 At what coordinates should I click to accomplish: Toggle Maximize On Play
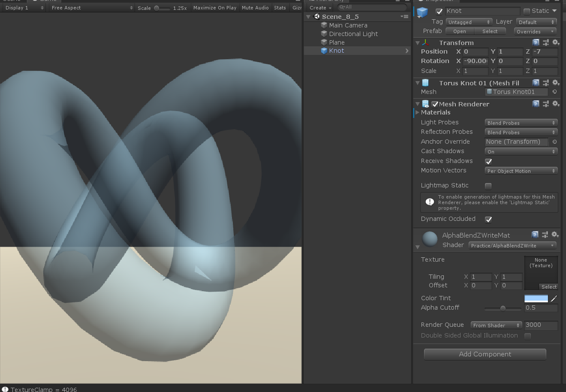(215, 8)
